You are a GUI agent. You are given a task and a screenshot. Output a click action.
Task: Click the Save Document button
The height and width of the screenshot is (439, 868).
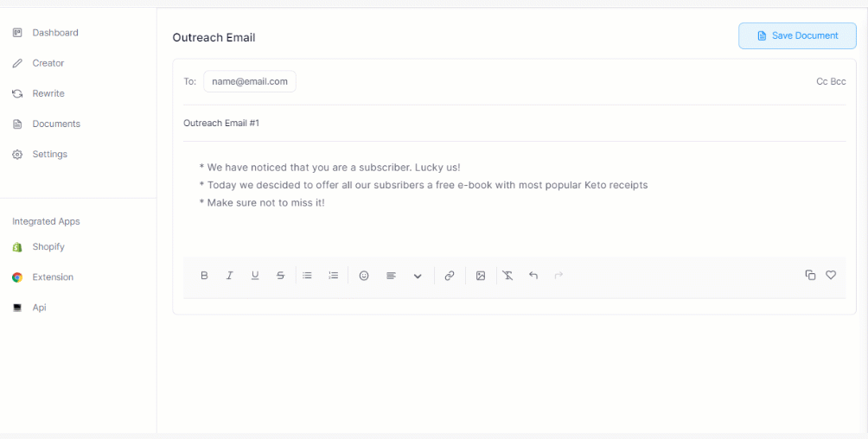797,36
